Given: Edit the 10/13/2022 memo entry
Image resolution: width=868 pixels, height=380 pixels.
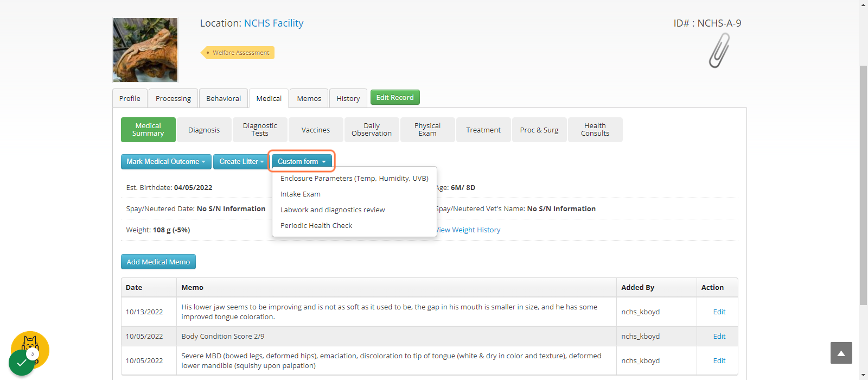Looking at the screenshot, I should 719,312.
